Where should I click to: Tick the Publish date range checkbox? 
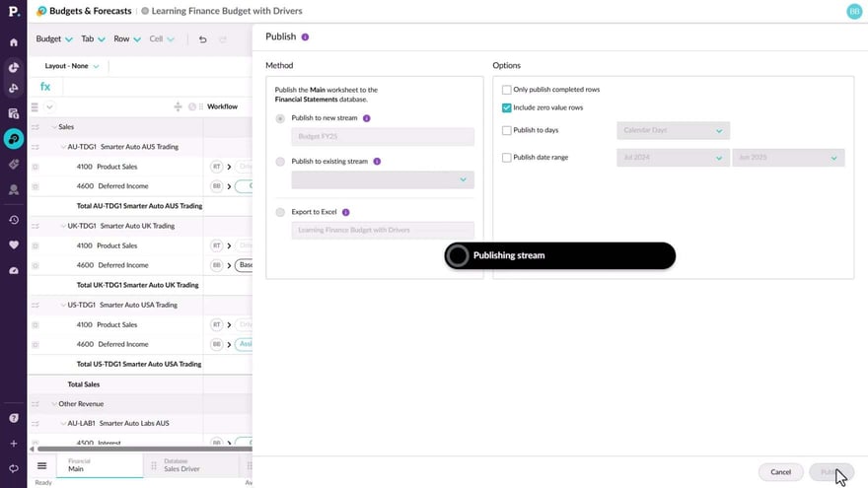coord(507,158)
